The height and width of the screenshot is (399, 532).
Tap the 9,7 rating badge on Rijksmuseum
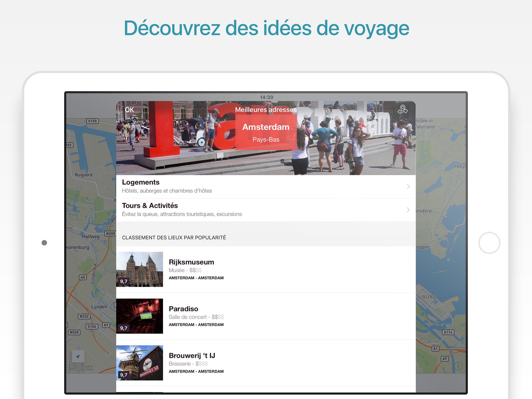tap(124, 281)
